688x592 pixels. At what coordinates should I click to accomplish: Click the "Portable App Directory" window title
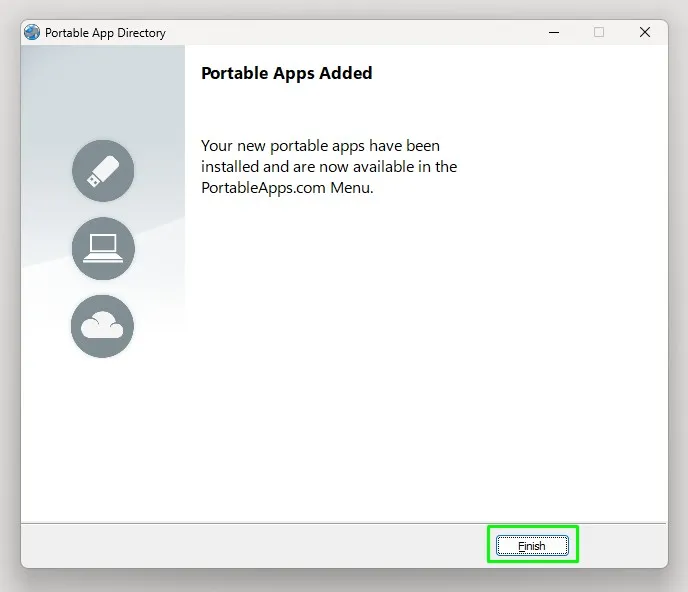pos(105,33)
